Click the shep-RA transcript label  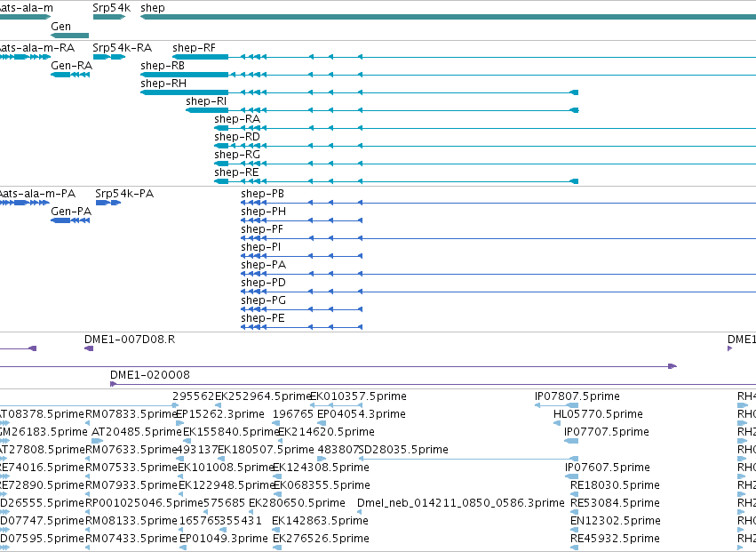click(237, 119)
